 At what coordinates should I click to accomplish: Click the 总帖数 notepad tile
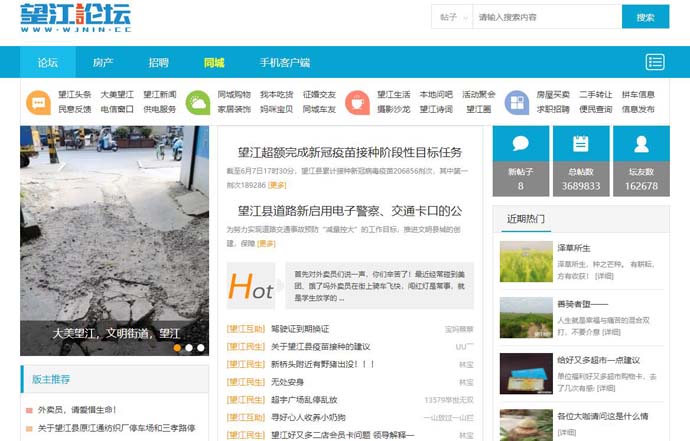pyautogui.click(x=581, y=161)
